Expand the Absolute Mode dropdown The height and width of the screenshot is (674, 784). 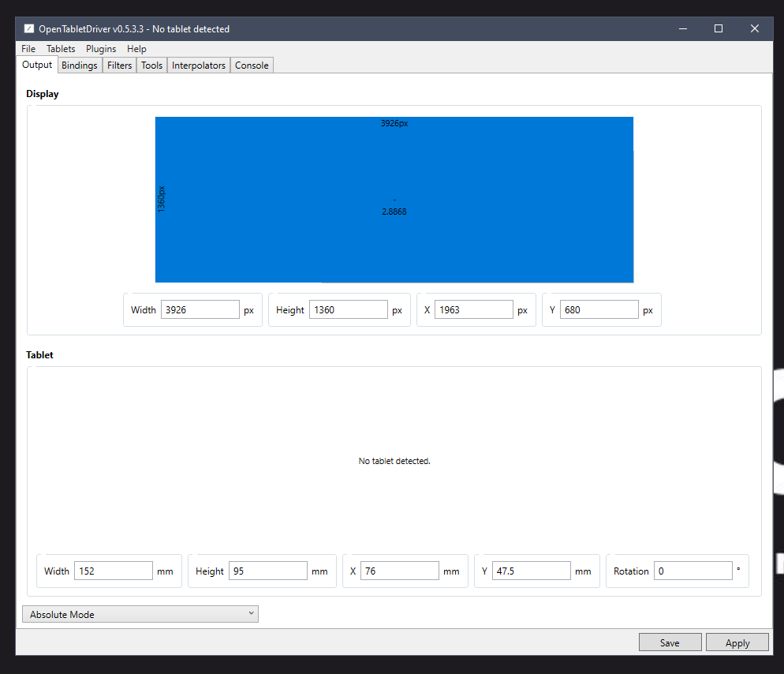(140, 614)
